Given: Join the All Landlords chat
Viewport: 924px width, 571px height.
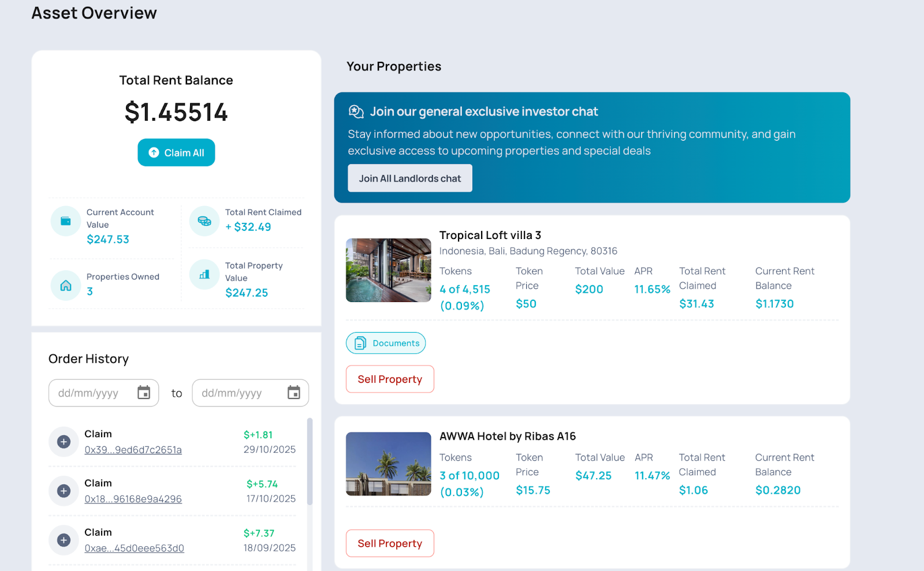Looking at the screenshot, I should coord(410,178).
